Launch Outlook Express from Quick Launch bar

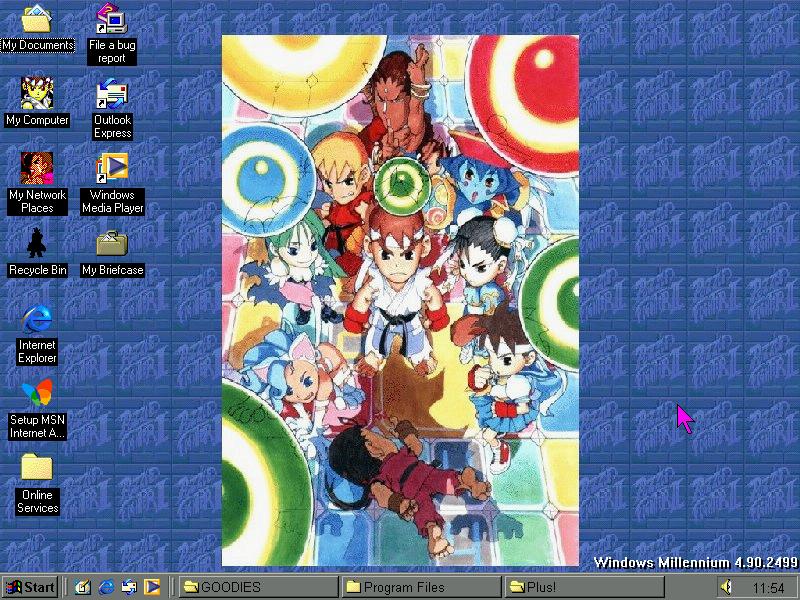tap(129, 587)
